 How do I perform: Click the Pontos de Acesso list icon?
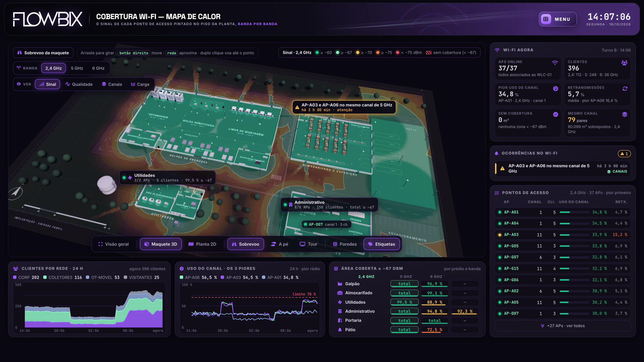click(x=497, y=193)
